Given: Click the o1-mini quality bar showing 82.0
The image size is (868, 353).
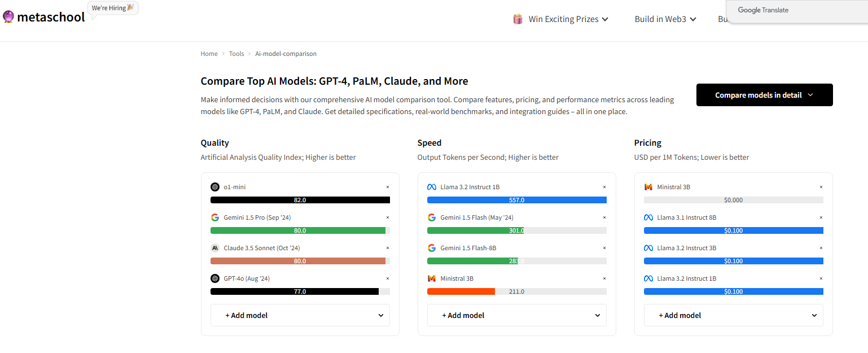Looking at the screenshot, I should (300, 200).
